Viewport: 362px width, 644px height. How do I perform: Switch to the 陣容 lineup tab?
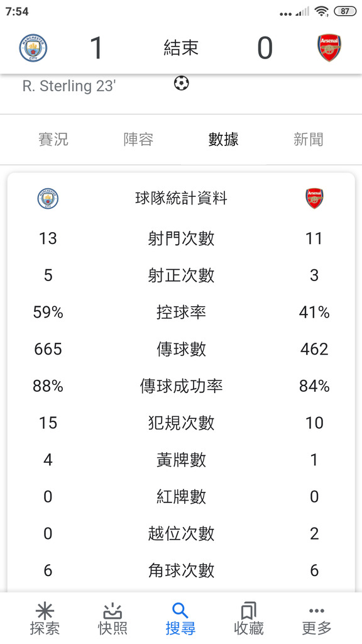coord(138,140)
